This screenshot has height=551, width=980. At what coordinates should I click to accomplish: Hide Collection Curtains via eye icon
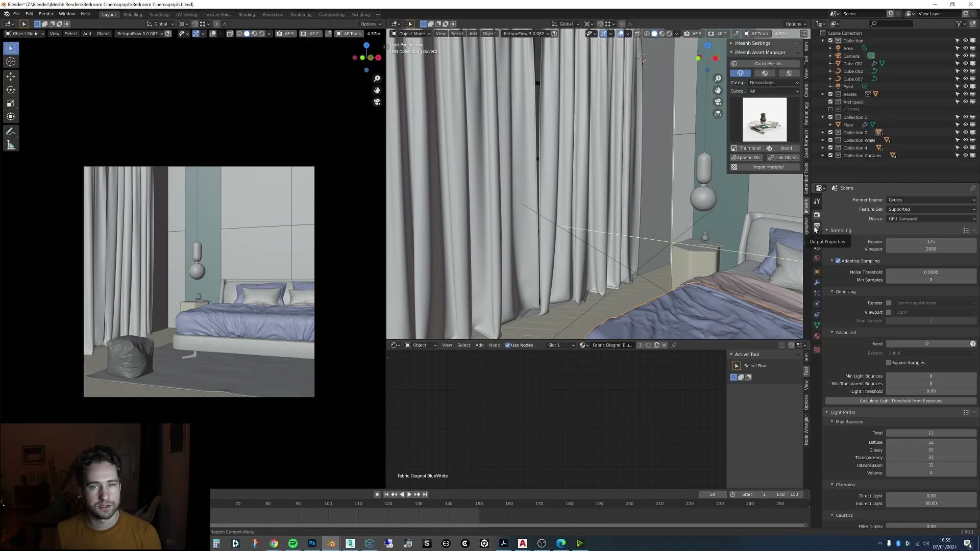[x=965, y=156]
